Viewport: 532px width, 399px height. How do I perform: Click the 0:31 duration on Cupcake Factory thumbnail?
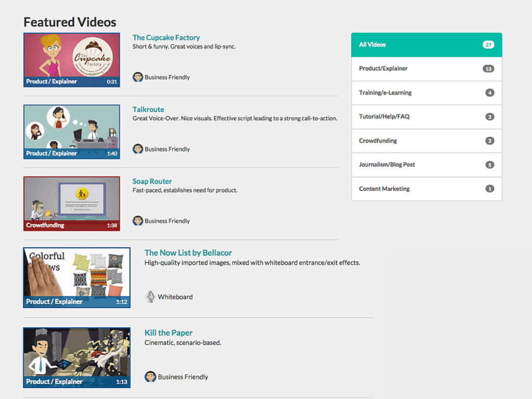pyautogui.click(x=112, y=82)
